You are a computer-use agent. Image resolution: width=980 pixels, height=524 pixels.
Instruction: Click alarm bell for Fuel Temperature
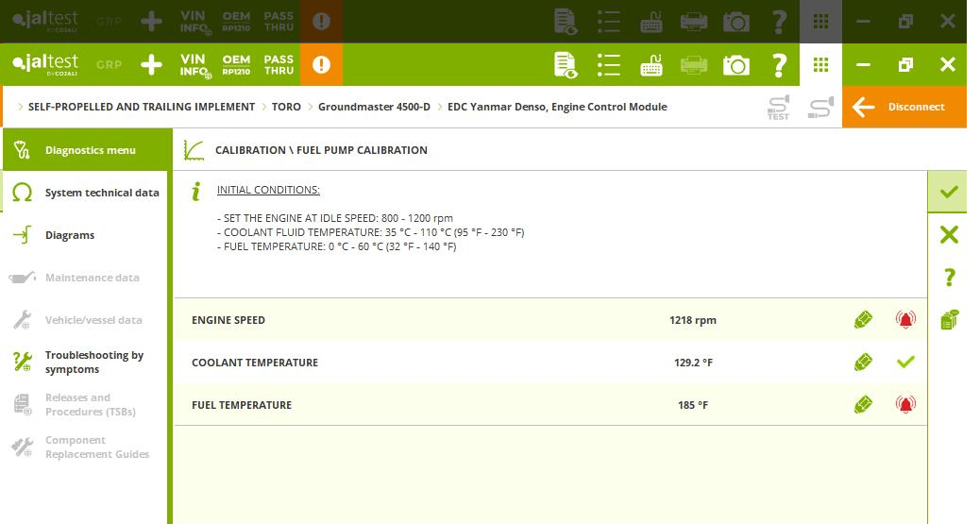(905, 405)
